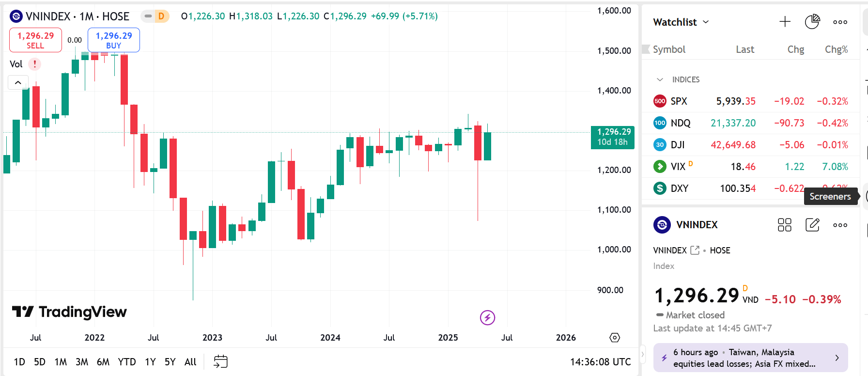Screen dimensions: 868x376
Task: Collapse the INDICES watchlist section
Action: (x=660, y=79)
